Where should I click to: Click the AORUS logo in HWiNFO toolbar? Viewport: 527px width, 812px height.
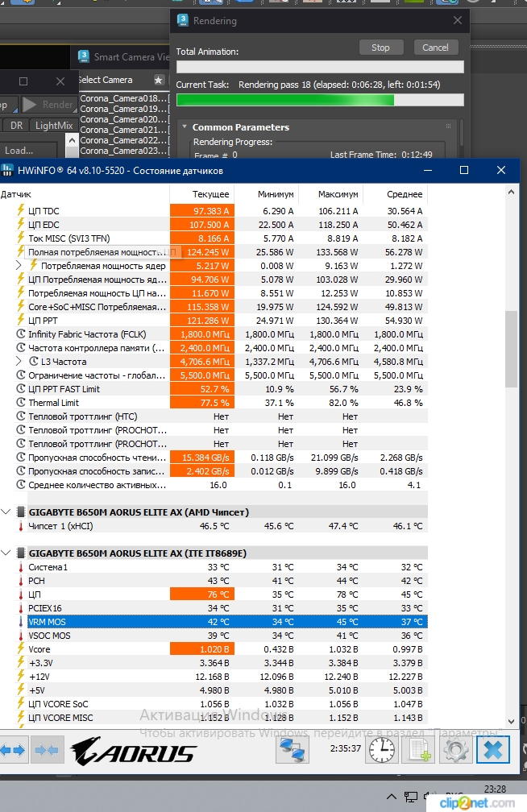point(133,752)
